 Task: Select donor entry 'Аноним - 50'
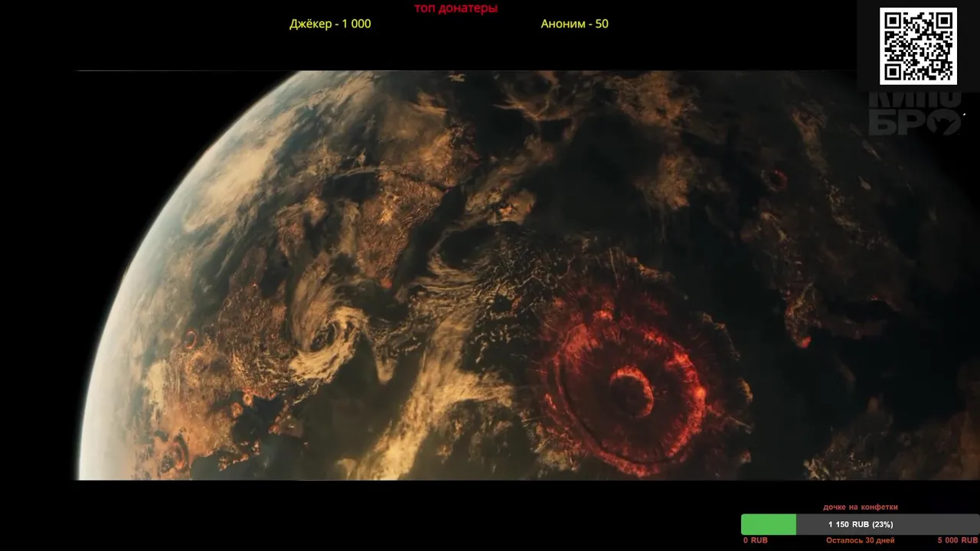point(574,24)
